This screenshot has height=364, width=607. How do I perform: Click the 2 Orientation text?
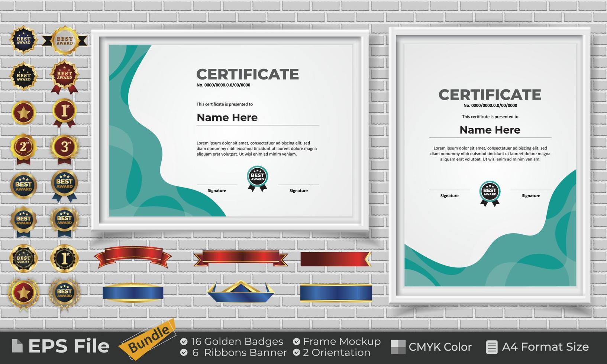(x=337, y=352)
